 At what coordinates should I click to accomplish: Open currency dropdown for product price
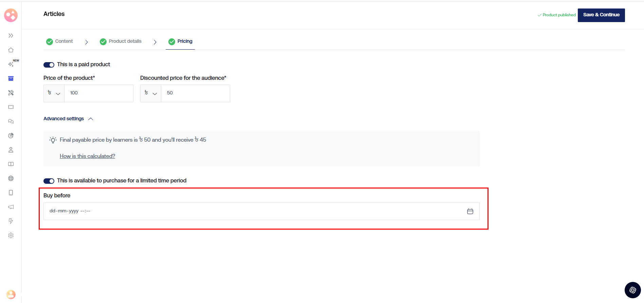coord(54,93)
